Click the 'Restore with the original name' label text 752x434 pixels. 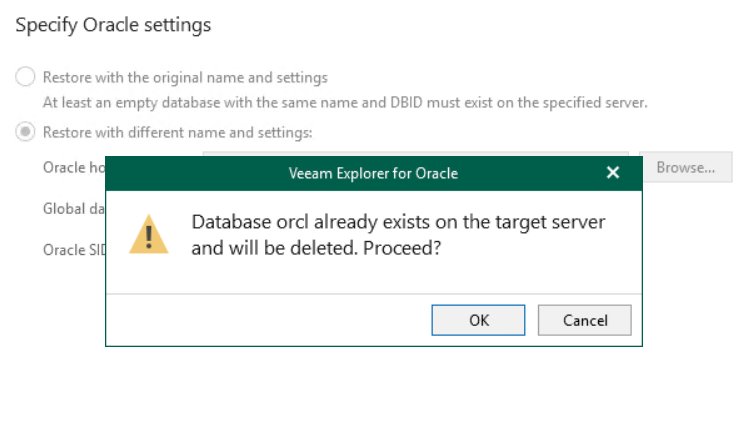point(185,77)
